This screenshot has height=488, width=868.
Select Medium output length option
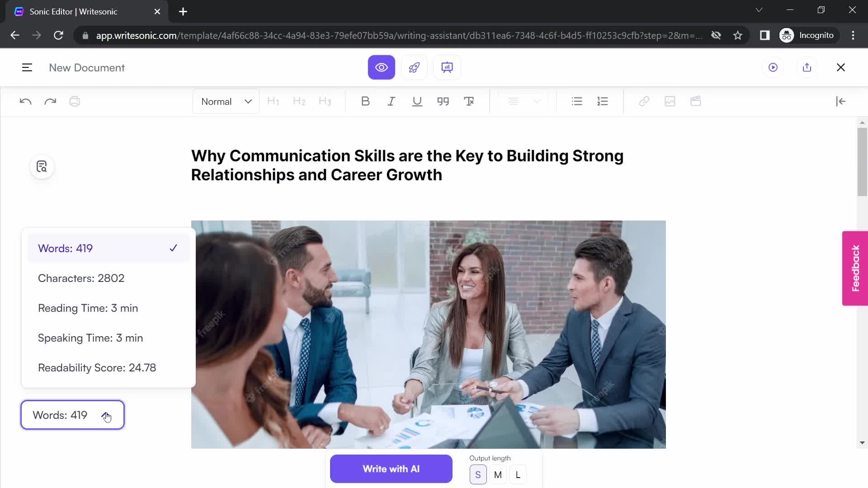(x=498, y=474)
